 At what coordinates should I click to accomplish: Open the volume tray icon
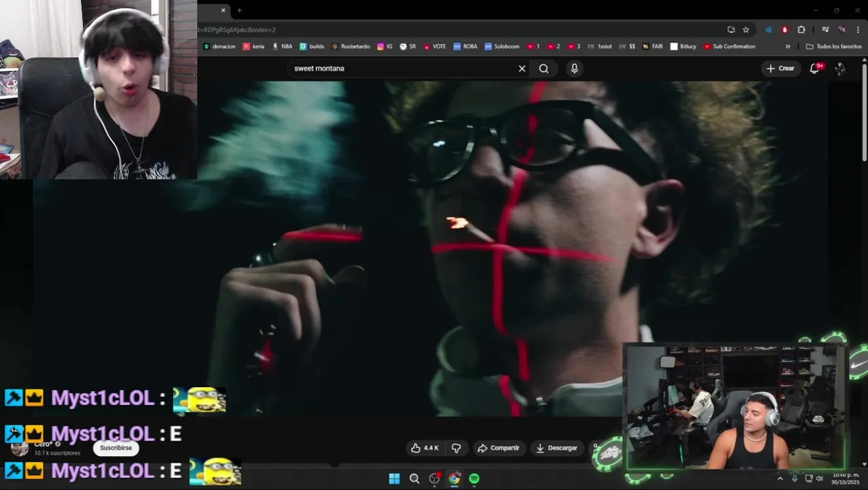click(x=820, y=478)
